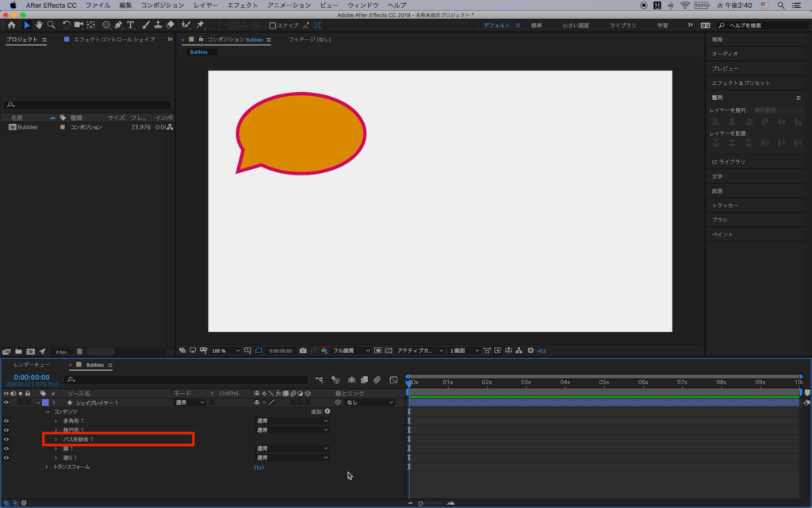Select the Hand tool in toolbar
Screen dimensions: 812x508
tap(39, 25)
